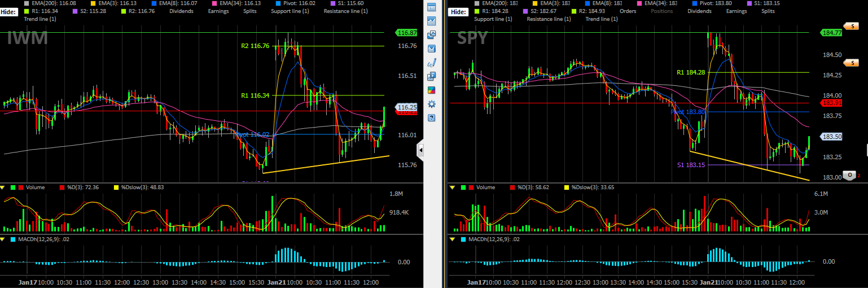Expand IWM MACDh panel dropdown arrow
This screenshot has width=868, height=288.
2,239
